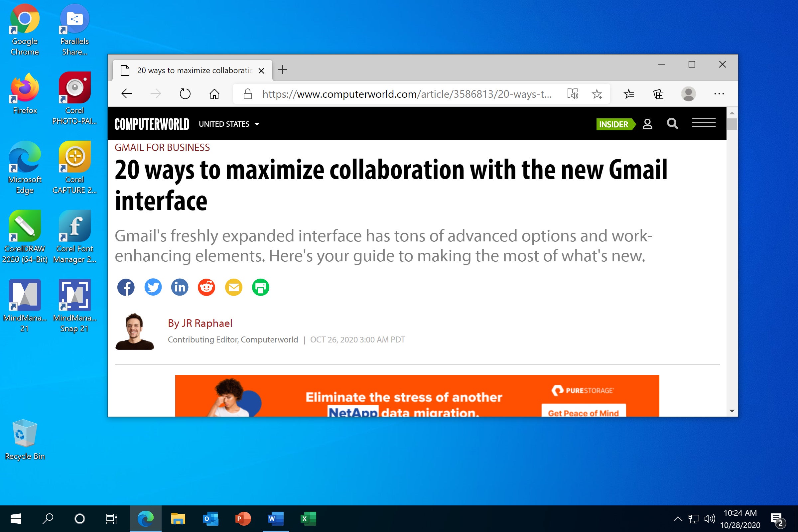798x532 pixels.
Task: Share the article on Twitter
Action: tap(153, 287)
